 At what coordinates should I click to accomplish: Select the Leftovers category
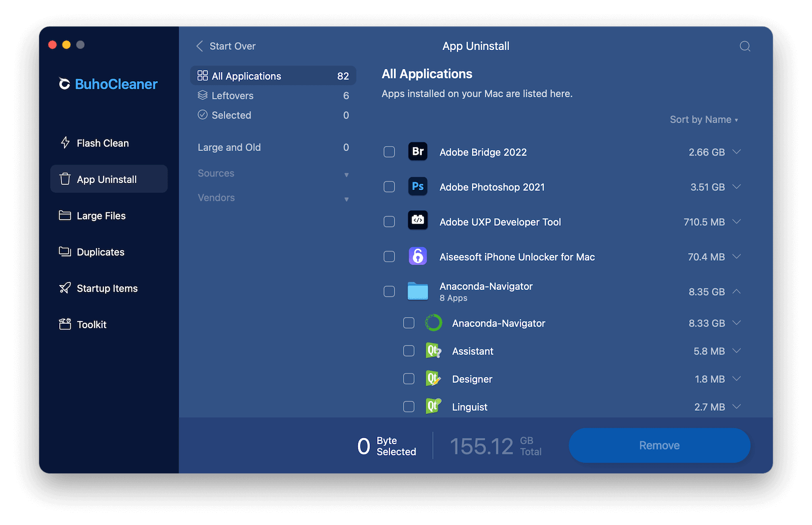click(273, 95)
